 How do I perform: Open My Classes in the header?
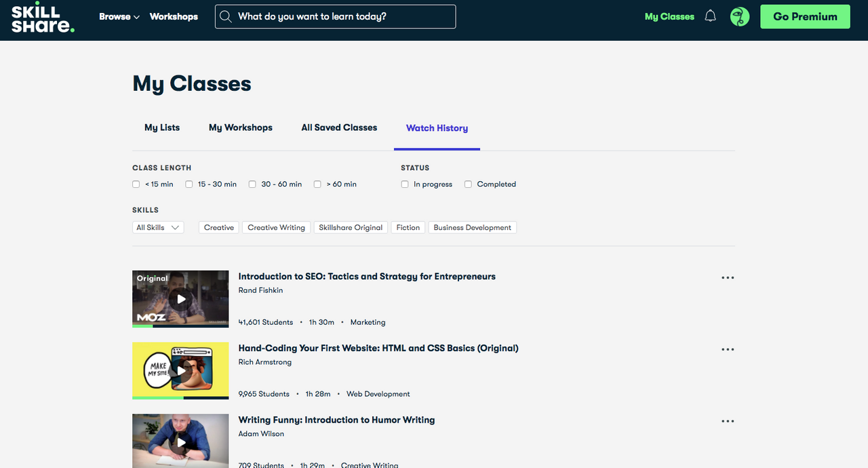pyautogui.click(x=669, y=16)
